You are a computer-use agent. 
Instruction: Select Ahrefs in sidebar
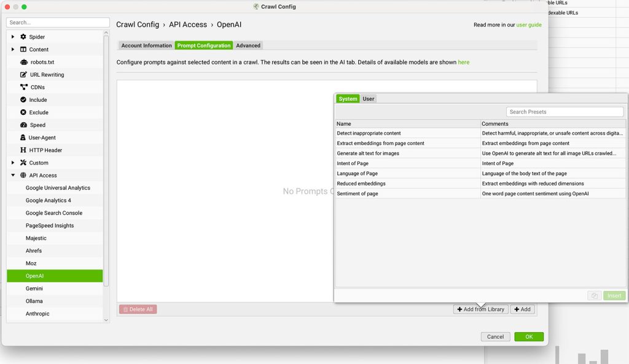[55, 250]
